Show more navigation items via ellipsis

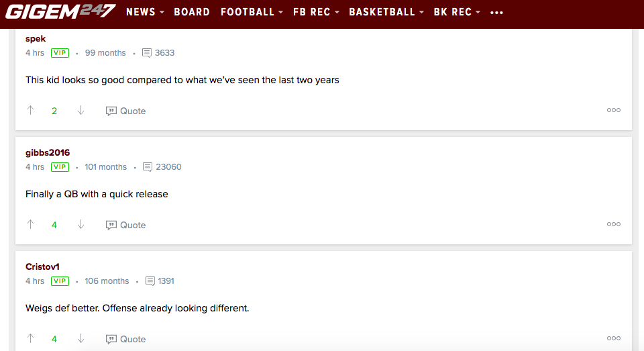pyautogui.click(x=496, y=13)
